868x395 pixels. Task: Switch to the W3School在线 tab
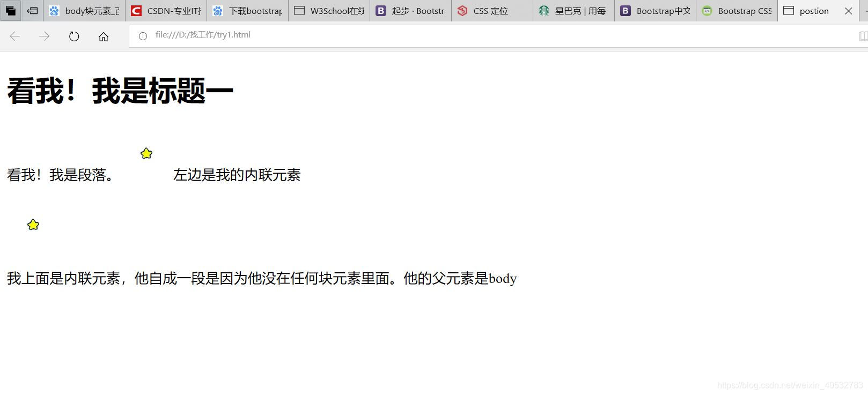(x=329, y=11)
